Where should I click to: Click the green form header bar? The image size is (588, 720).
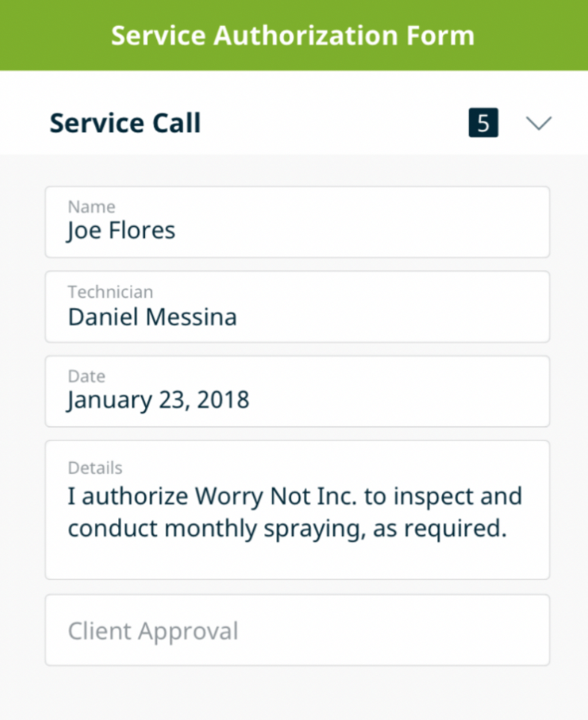click(294, 35)
